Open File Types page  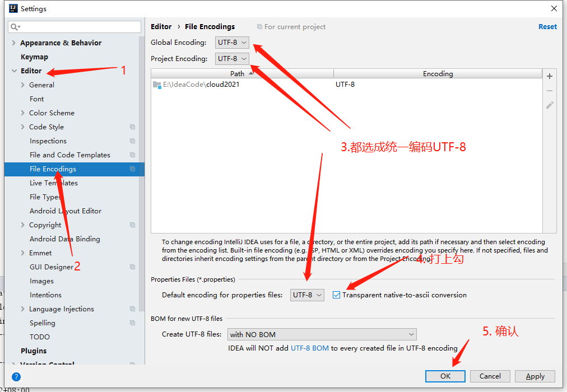pyautogui.click(x=45, y=197)
